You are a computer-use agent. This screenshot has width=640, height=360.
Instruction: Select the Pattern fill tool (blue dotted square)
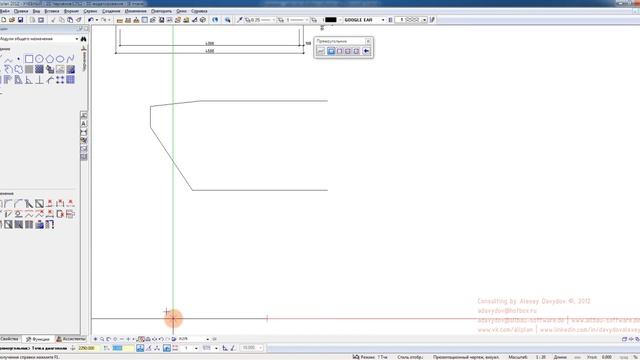point(39,69)
